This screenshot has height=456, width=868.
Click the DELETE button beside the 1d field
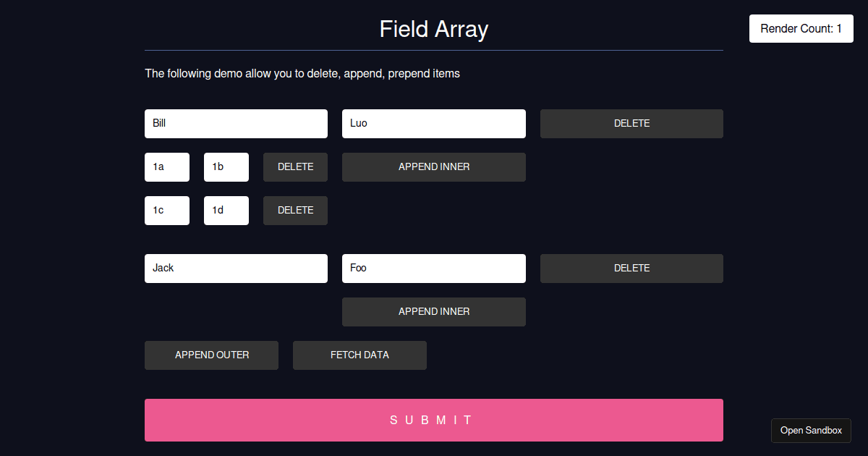295,210
